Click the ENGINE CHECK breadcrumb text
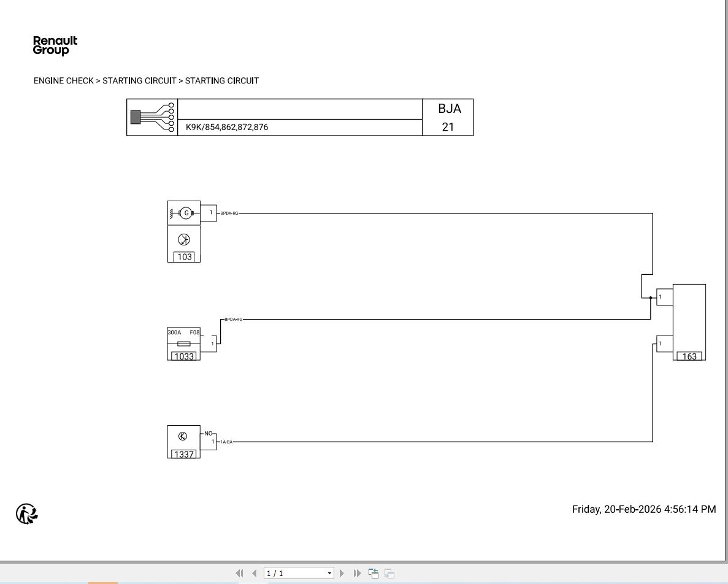The image size is (728, 584). click(x=64, y=81)
